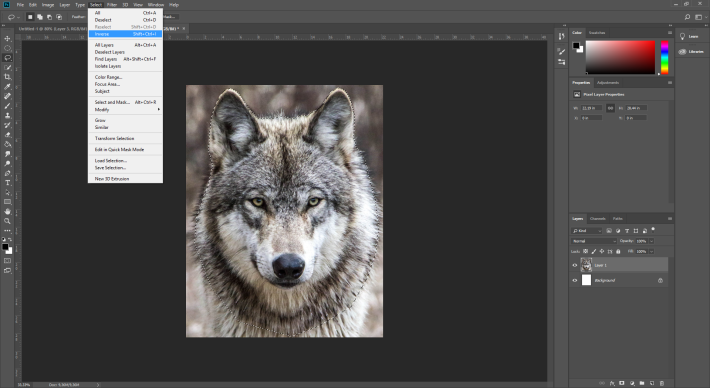Create a new layer icon
The width and height of the screenshot is (710, 388).
click(x=652, y=383)
